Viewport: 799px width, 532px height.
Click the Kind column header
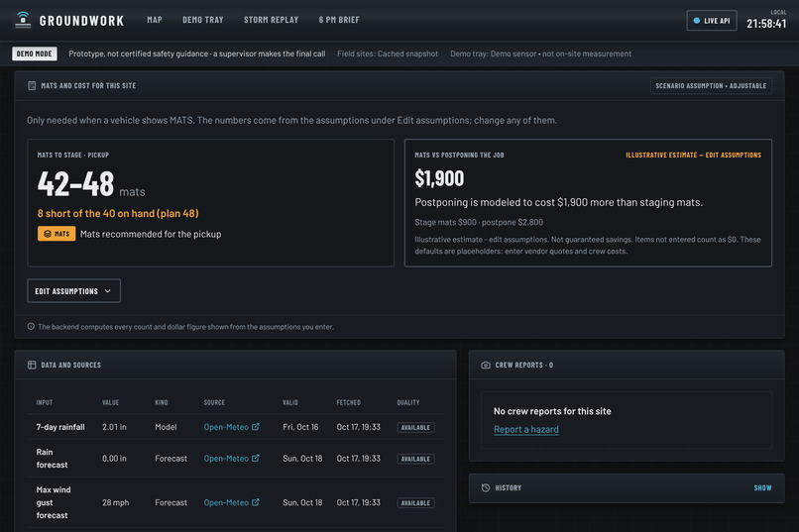point(162,402)
